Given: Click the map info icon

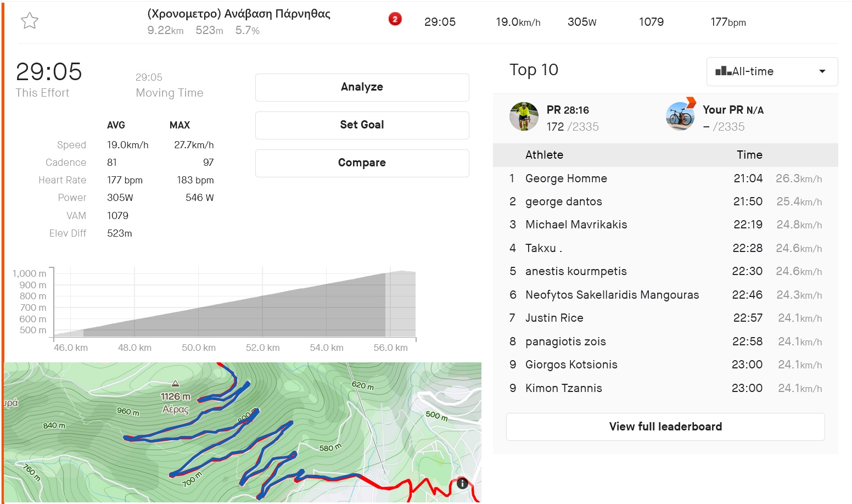Looking at the screenshot, I should [462, 483].
